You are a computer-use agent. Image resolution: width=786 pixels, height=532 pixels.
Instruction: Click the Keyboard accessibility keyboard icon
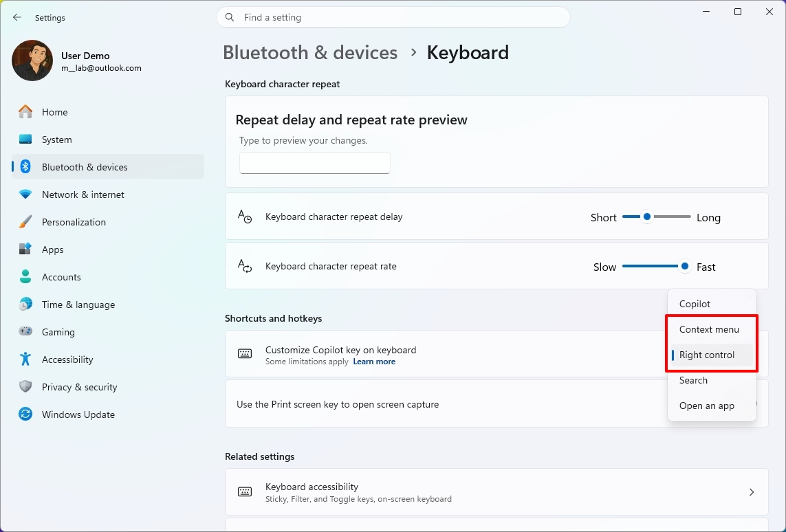[245, 492]
